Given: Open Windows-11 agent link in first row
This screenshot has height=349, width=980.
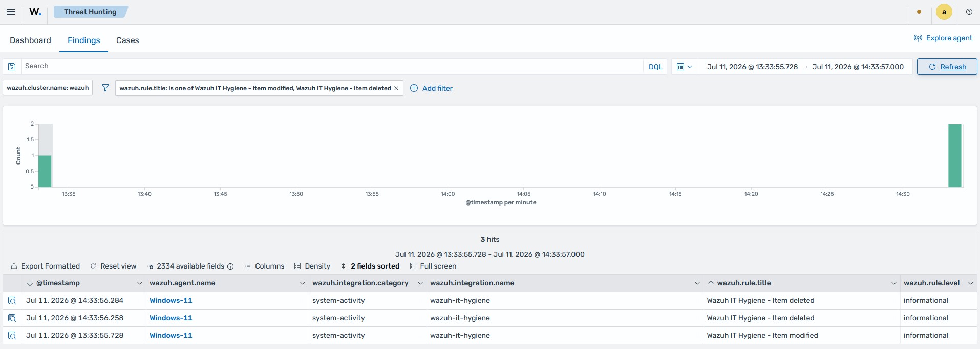Looking at the screenshot, I should [x=171, y=300].
